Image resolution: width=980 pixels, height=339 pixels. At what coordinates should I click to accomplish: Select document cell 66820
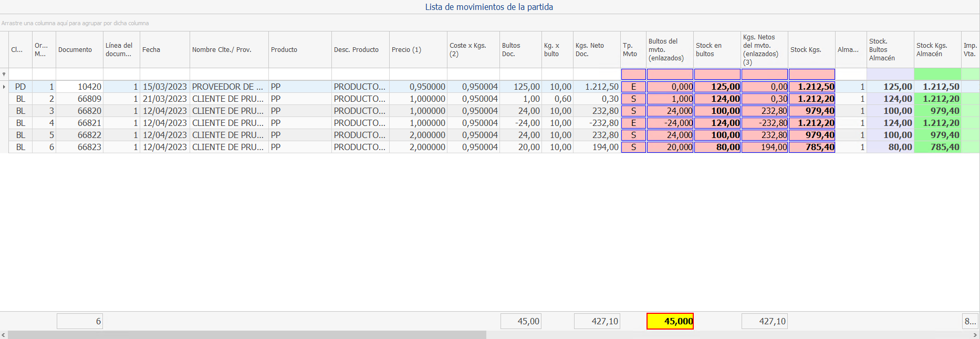79,111
